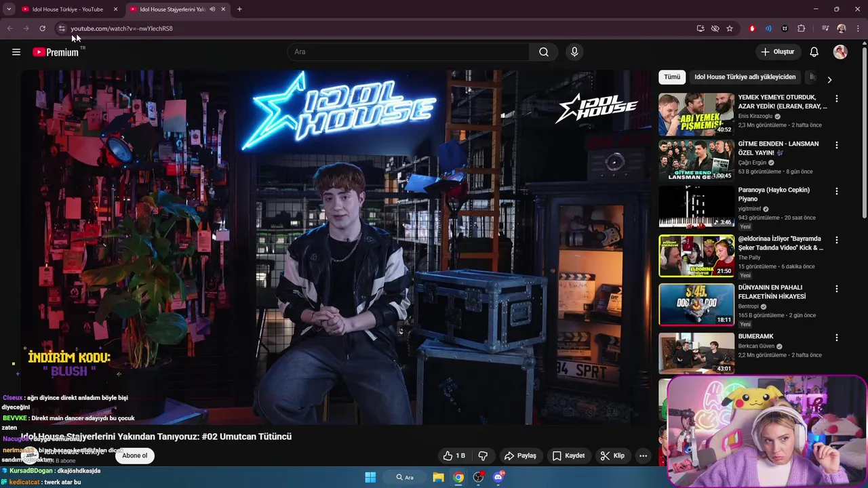
Task: Open BUMERAMK video title
Action: [x=755, y=337]
